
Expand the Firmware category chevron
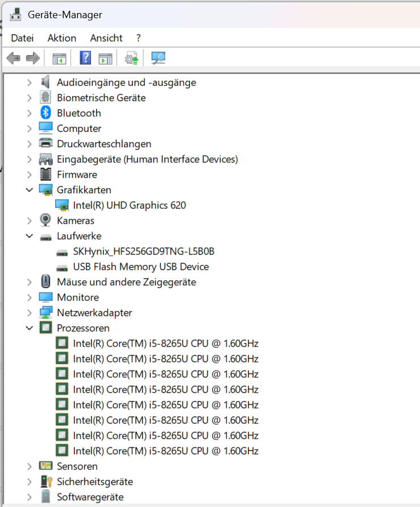[30, 175]
